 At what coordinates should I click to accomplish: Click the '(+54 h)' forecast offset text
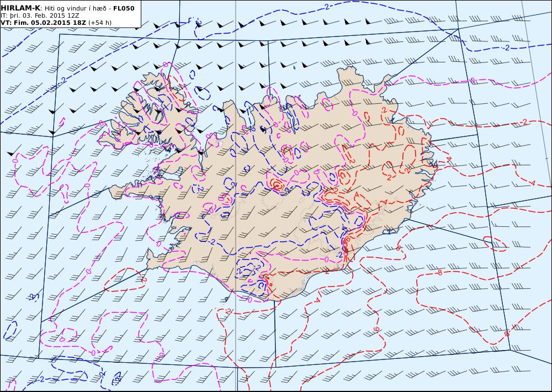point(99,23)
